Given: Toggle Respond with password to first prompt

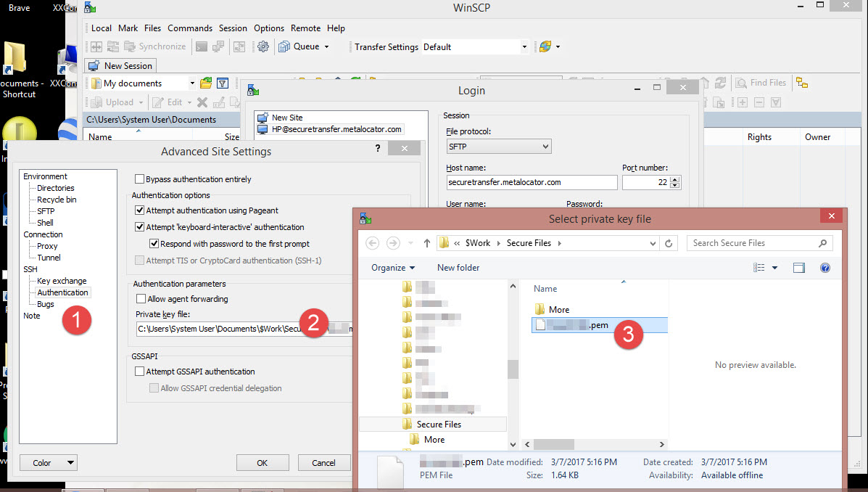Looking at the screenshot, I should click(x=154, y=244).
